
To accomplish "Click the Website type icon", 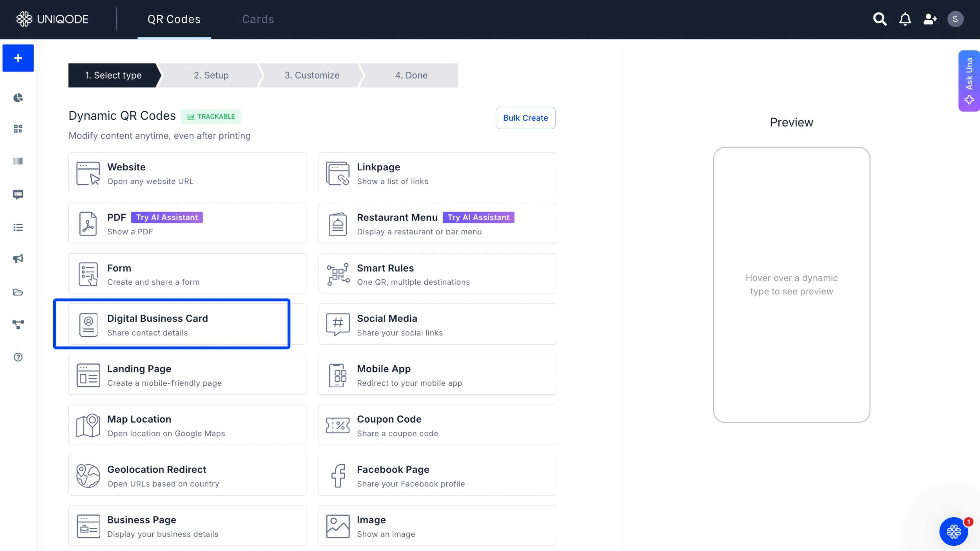I will 88,173.
